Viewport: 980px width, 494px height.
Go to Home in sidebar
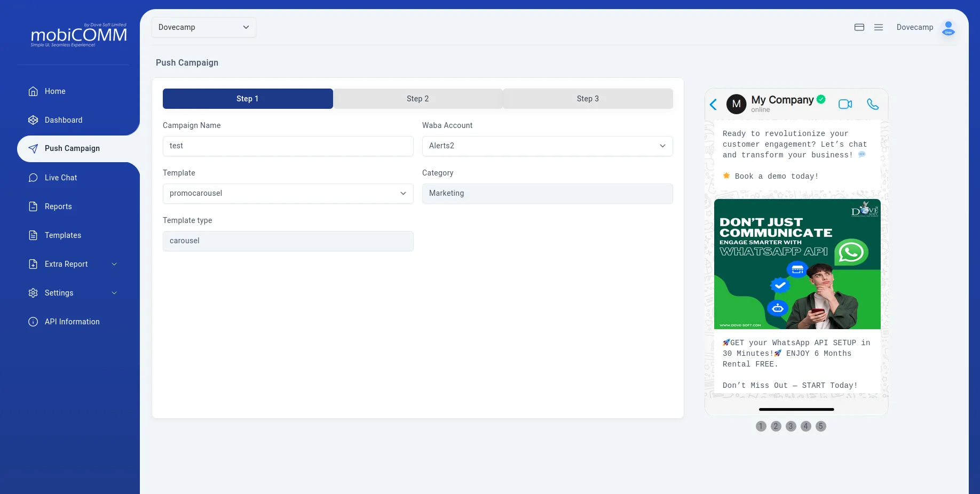point(55,91)
